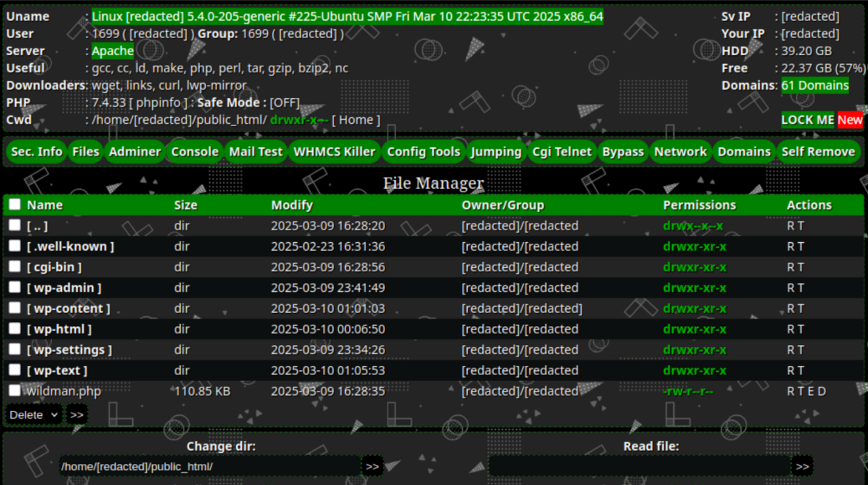Open the Delete action dropdown
Screen dimensions: 868x485
tap(34, 415)
